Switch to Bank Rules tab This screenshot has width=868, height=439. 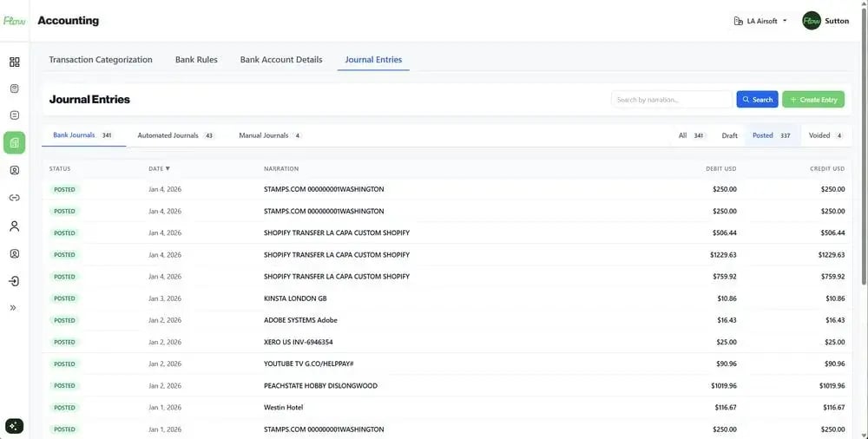click(196, 60)
